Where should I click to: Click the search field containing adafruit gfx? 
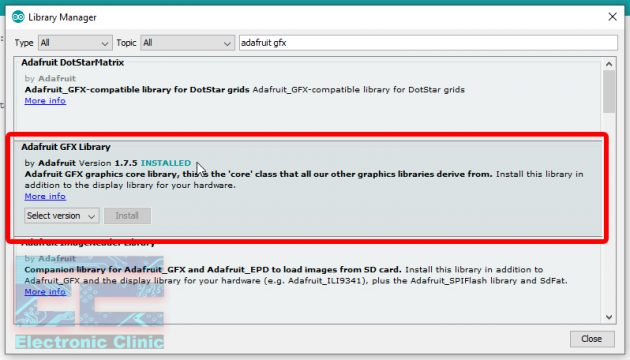point(428,43)
